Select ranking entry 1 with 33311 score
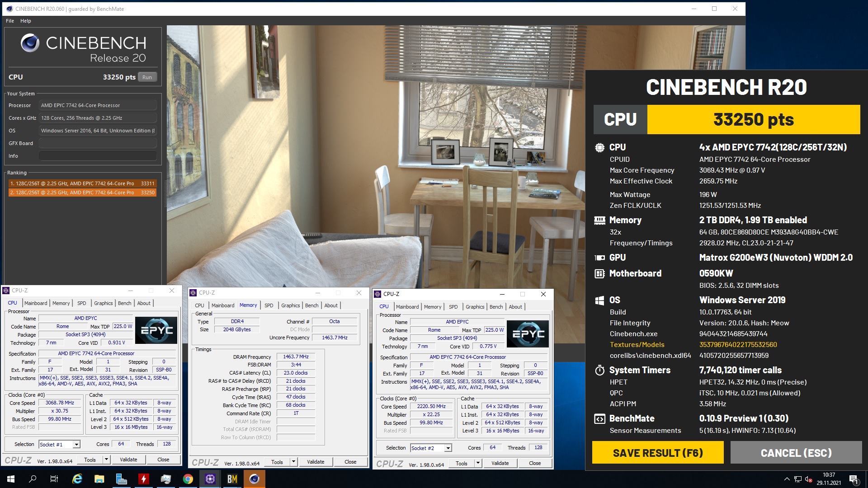868x488 pixels. click(x=82, y=183)
